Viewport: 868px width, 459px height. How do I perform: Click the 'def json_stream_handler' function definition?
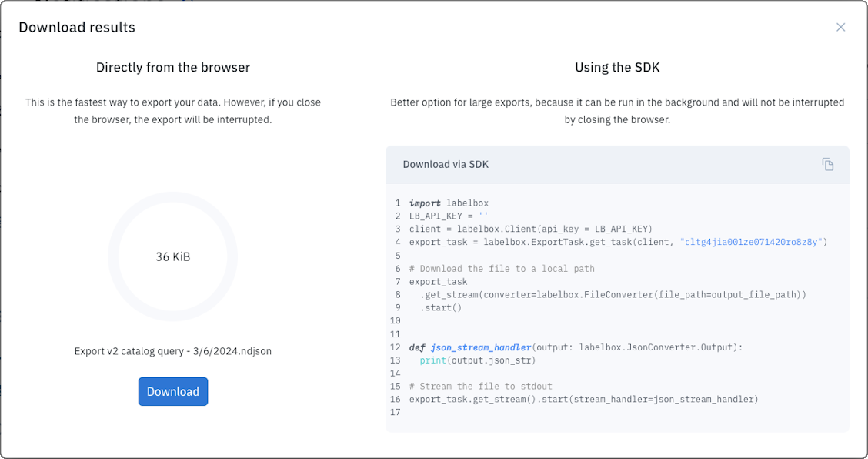576,347
